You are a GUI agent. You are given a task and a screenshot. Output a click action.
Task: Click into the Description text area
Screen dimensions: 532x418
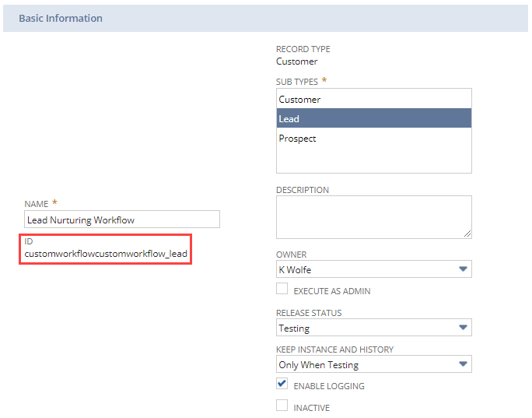point(374,217)
